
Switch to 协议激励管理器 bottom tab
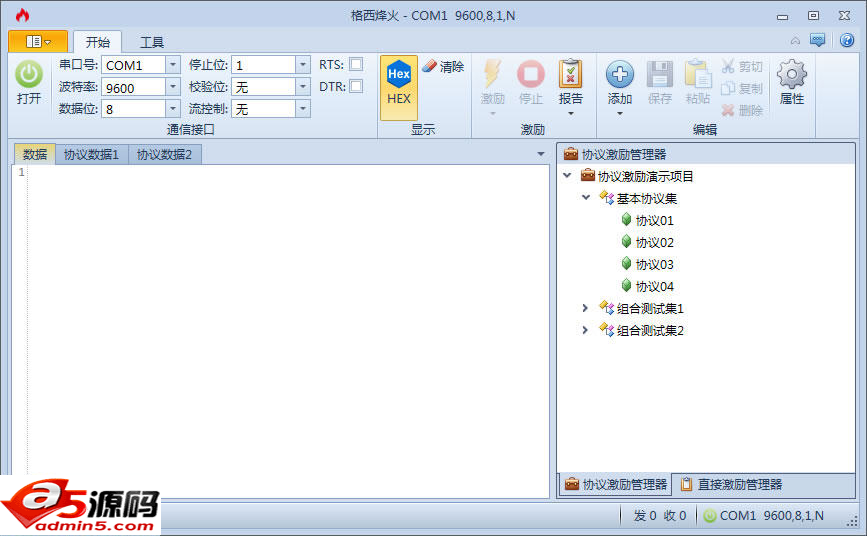point(615,485)
